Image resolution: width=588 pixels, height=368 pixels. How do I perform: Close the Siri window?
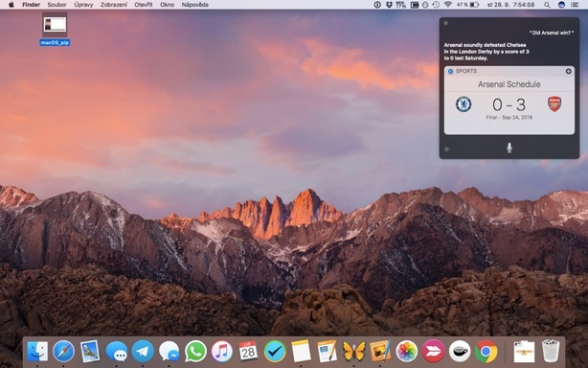point(446,23)
